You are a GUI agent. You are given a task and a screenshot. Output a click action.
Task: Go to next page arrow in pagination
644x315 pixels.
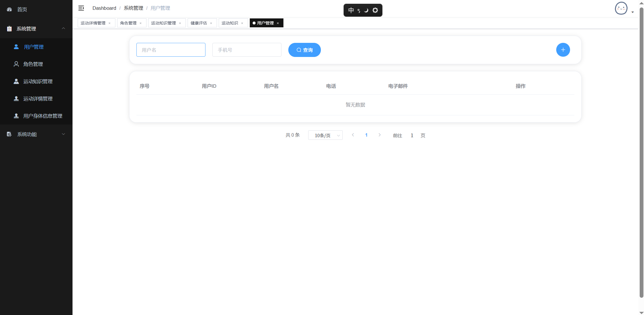point(380,135)
